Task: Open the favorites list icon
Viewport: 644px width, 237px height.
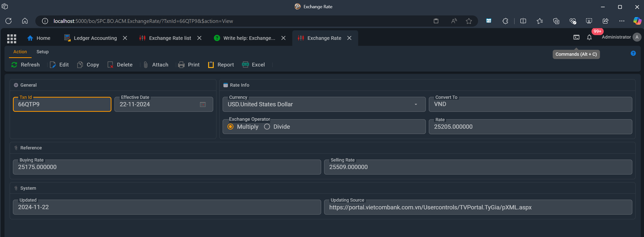Action: 540,21
